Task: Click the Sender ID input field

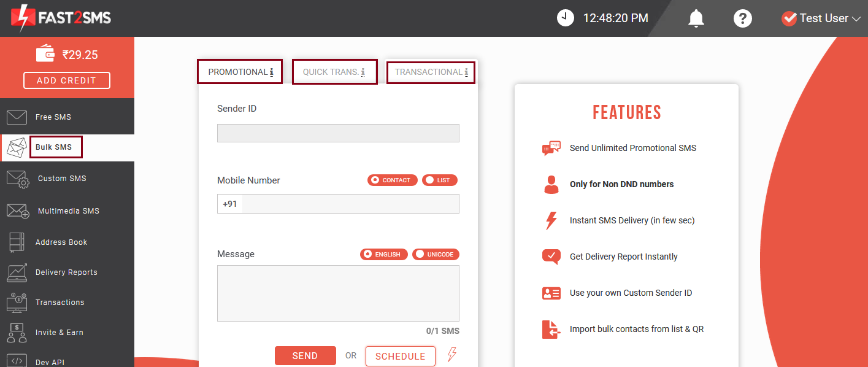Action: click(338, 133)
